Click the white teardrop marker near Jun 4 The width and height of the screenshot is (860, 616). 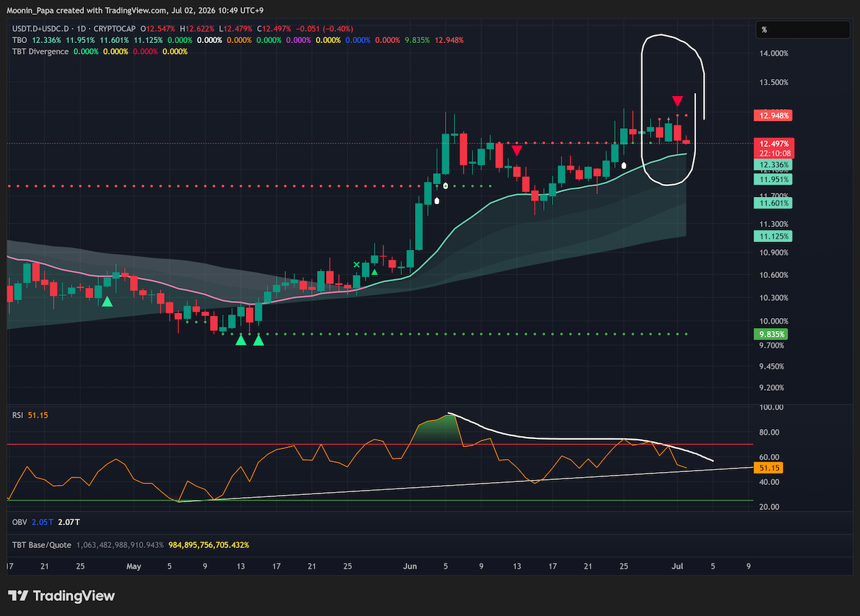coord(436,201)
